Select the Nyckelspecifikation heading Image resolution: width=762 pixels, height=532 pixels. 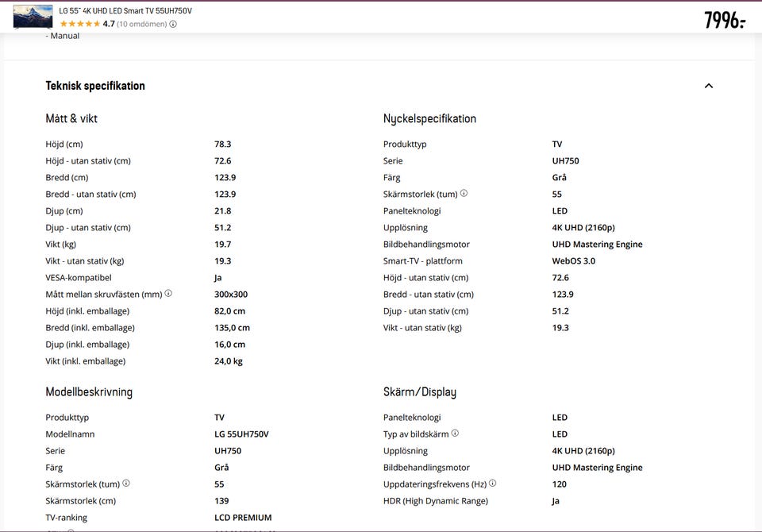[x=429, y=118]
